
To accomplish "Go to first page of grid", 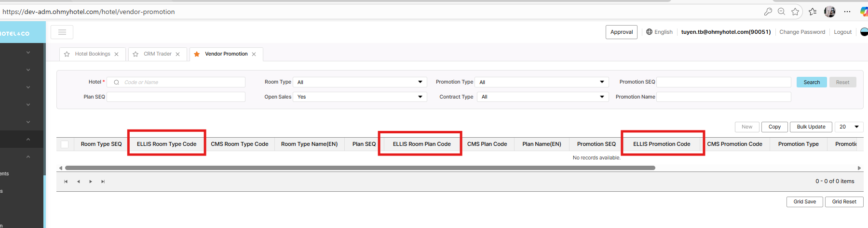I will 66,182.
